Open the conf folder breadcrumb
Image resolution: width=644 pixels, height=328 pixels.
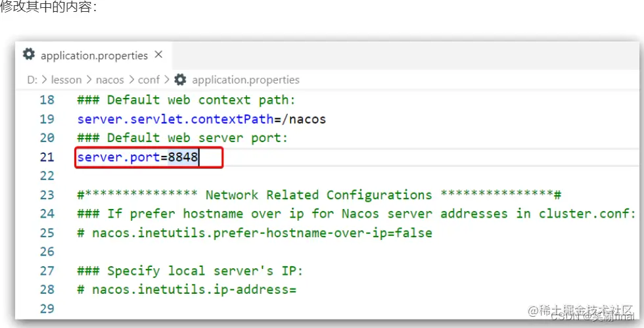pos(149,80)
